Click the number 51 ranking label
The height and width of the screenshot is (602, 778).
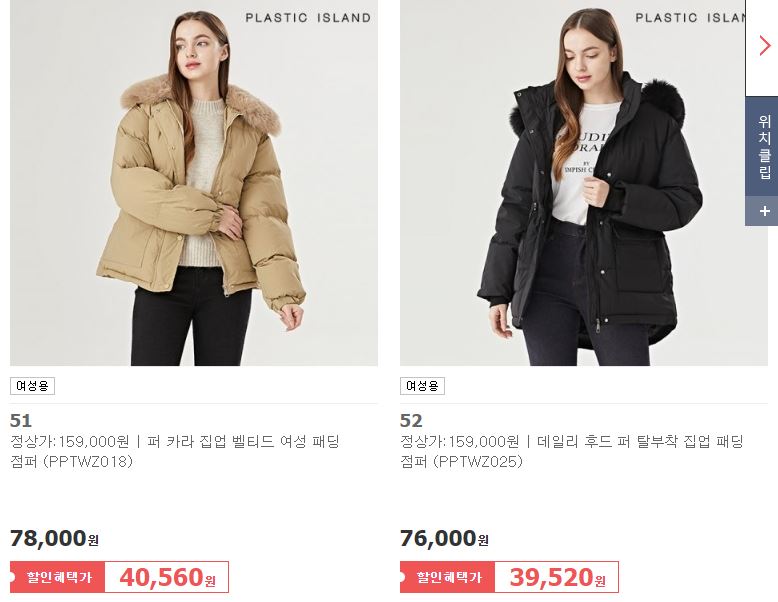tap(21, 420)
